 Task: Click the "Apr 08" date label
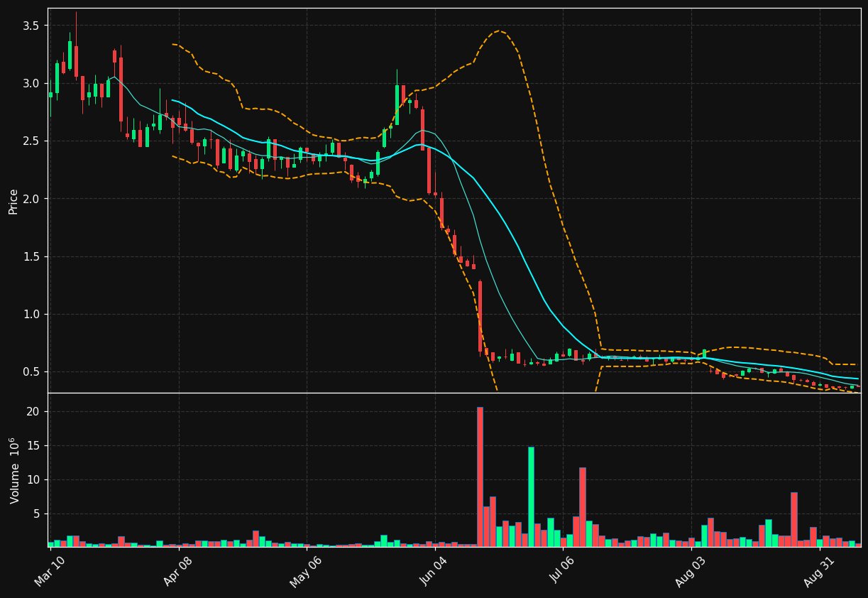[179, 572]
